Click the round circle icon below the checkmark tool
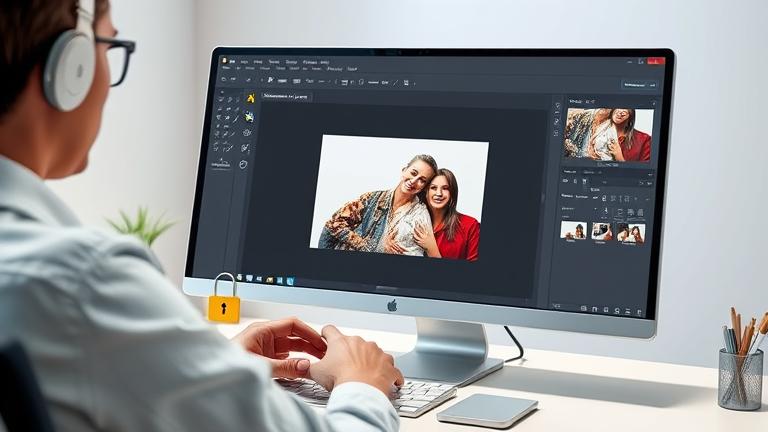The width and height of the screenshot is (768, 432). tap(243, 165)
